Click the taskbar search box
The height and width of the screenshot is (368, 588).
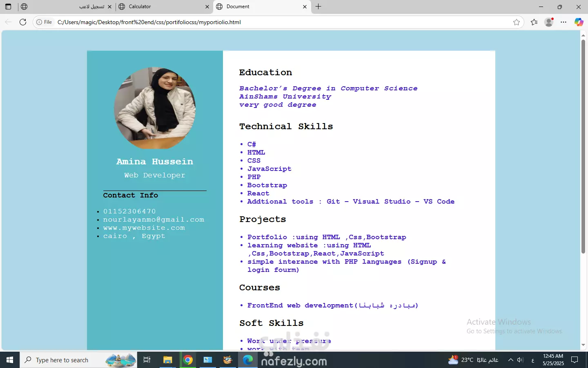coord(78,360)
